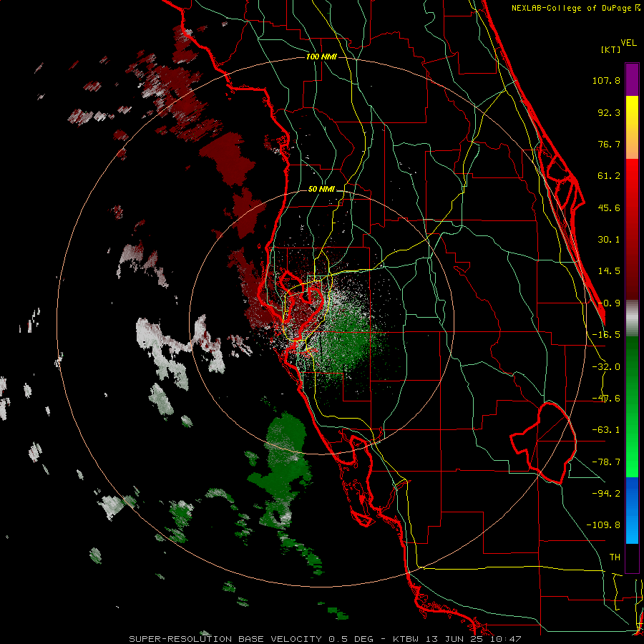Click the VEL legend title
644x644 pixels.
[628, 43]
